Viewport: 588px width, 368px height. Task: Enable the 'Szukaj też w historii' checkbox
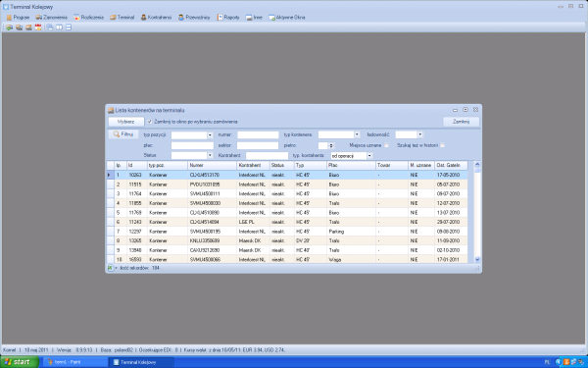click(442, 145)
